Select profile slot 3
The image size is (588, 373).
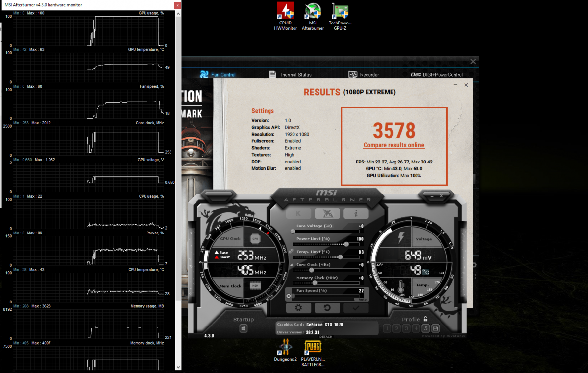pyautogui.click(x=406, y=328)
